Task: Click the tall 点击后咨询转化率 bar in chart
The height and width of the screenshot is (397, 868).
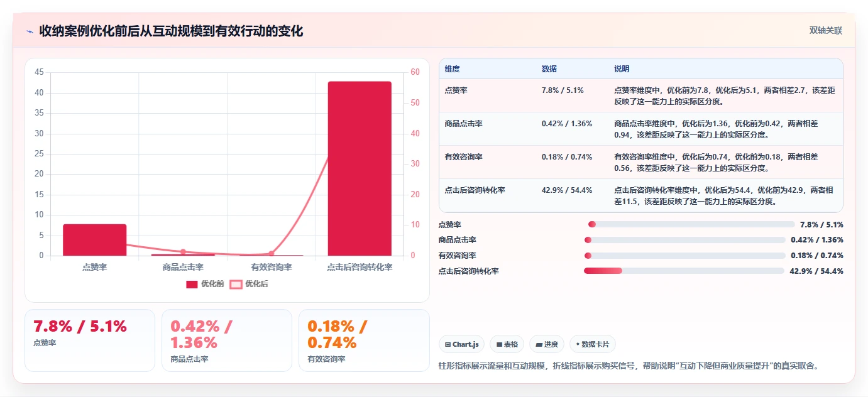Action: pyautogui.click(x=360, y=168)
